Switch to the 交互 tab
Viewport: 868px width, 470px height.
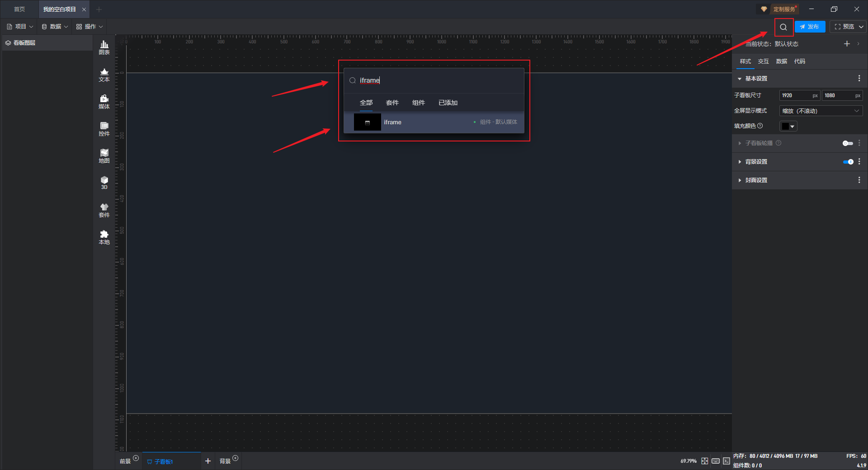coord(764,61)
